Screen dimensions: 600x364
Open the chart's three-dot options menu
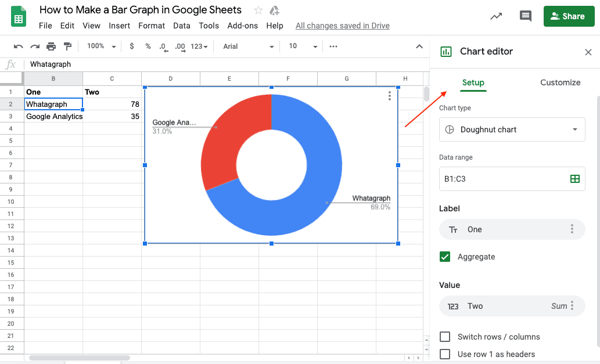pyautogui.click(x=389, y=96)
